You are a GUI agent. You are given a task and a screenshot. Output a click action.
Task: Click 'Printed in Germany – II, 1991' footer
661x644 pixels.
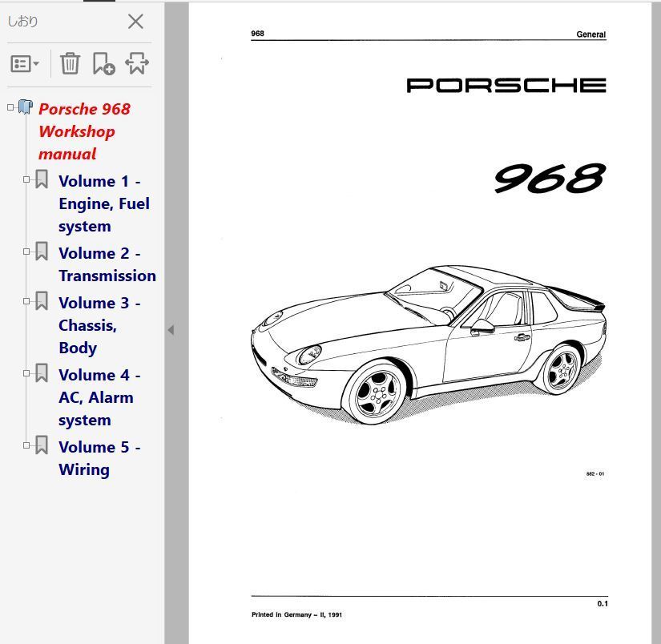coord(296,614)
